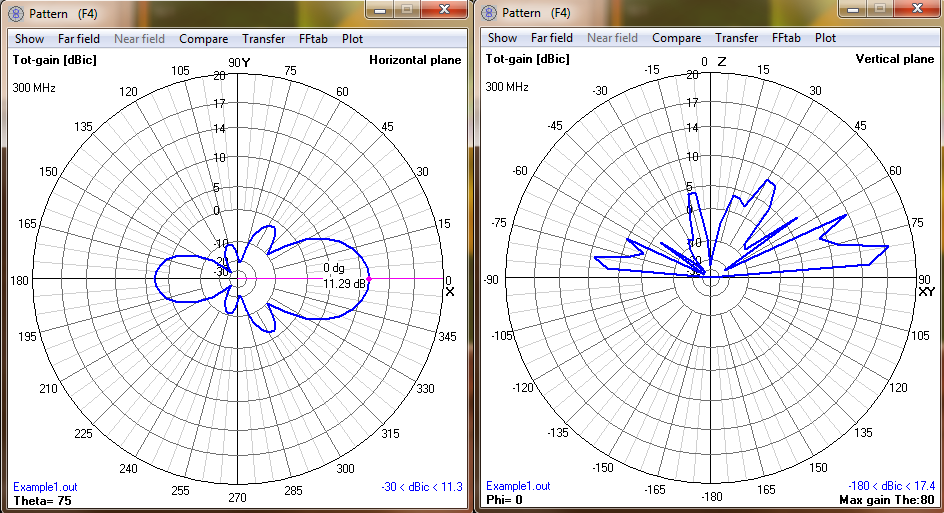The image size is (944, 513).
Task: Click the 'Max gain The:80' label
Action: pyautogui.click(x=887, y=500)
